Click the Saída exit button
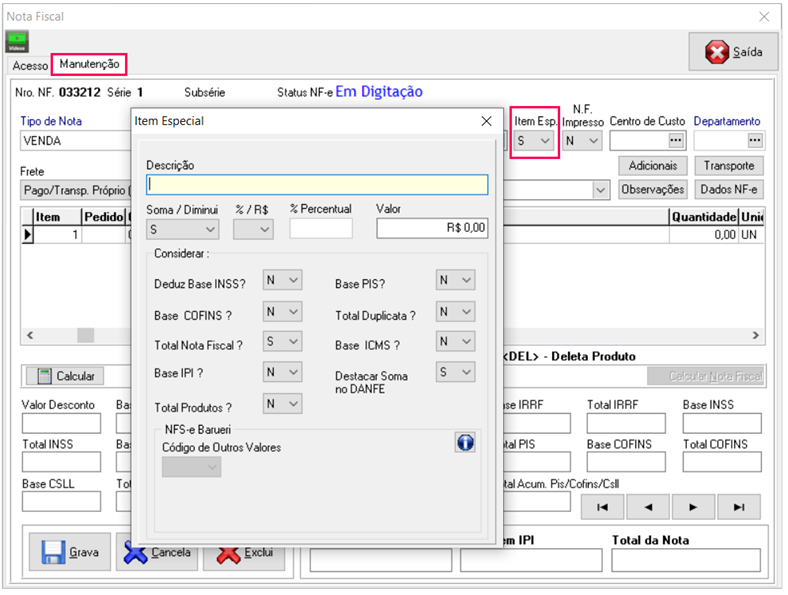The width and height of the screenshot is (788, 595). [x=733, y=52]
